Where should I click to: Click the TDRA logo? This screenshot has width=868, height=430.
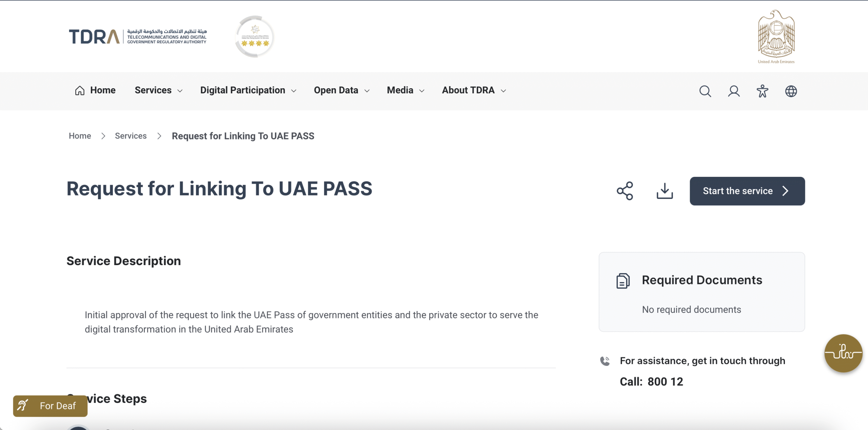pos(138,36)
